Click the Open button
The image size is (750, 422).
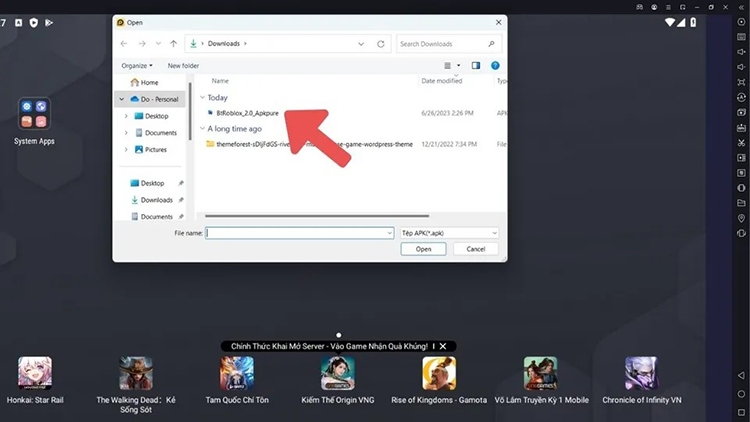point(423,249)
